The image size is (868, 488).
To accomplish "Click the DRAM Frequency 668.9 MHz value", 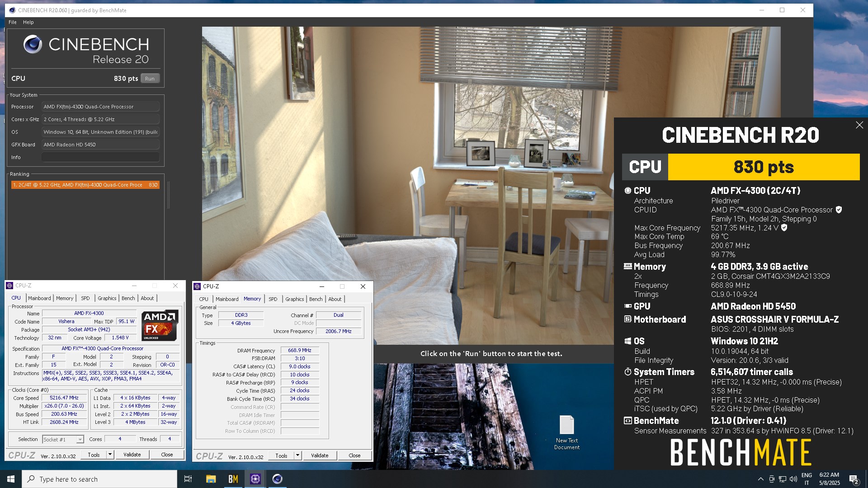I will (x=300, y=351).
